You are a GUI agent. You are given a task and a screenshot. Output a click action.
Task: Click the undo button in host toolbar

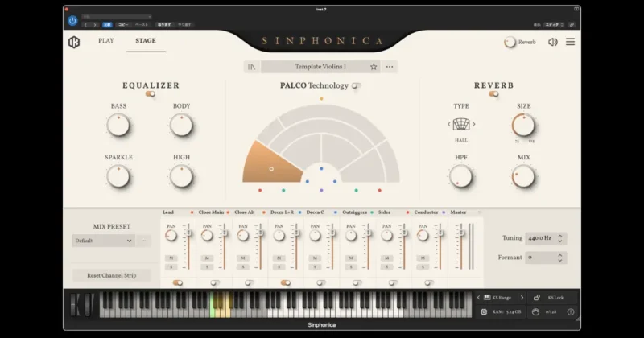pyautogui.click(x=164, y=25)
